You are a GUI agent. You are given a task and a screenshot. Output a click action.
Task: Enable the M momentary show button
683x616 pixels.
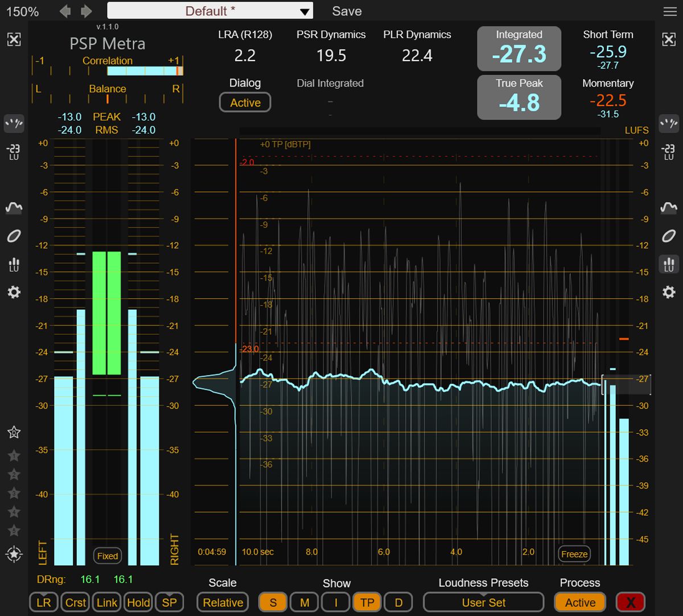[305, 602]
